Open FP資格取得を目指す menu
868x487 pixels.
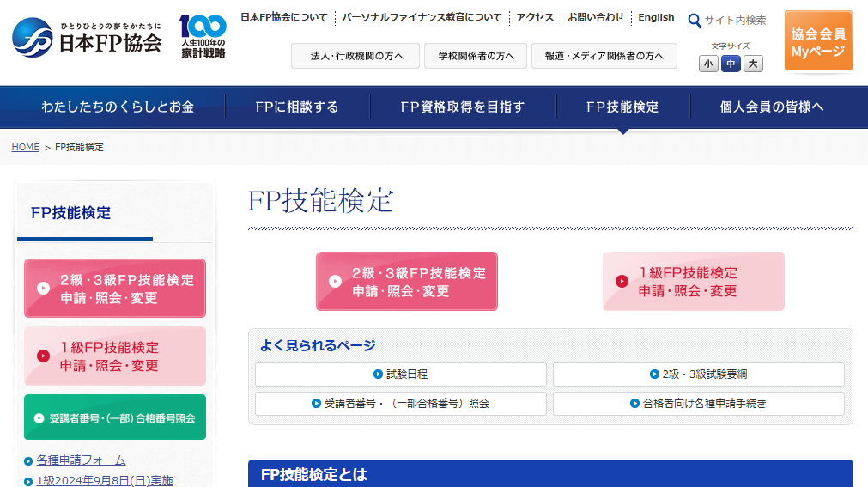pyautogui.click(x=463, y=107)
